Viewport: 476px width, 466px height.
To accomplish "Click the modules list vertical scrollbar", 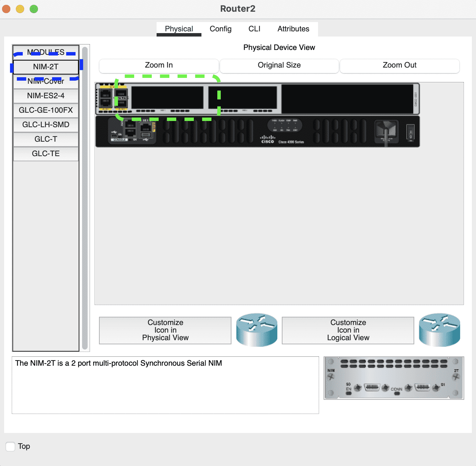I will pyautogui.click(x=85, y=198).
